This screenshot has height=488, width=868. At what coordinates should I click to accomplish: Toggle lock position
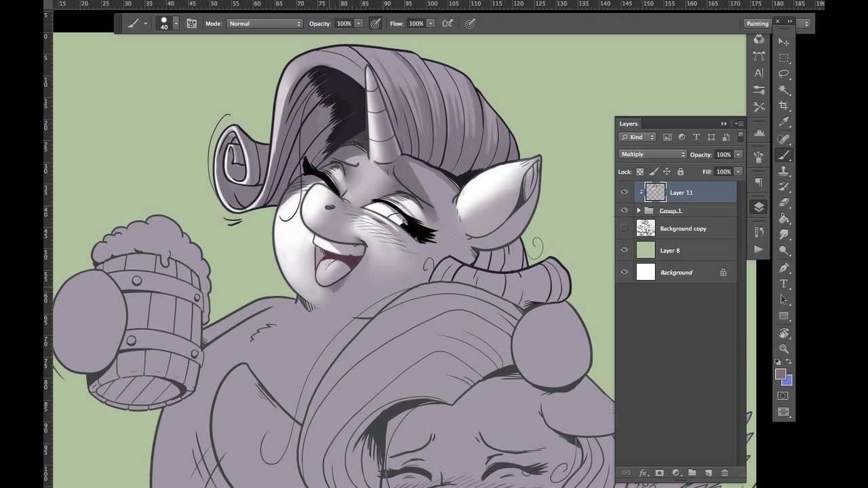pyautogui.click(x=667, y=171)
